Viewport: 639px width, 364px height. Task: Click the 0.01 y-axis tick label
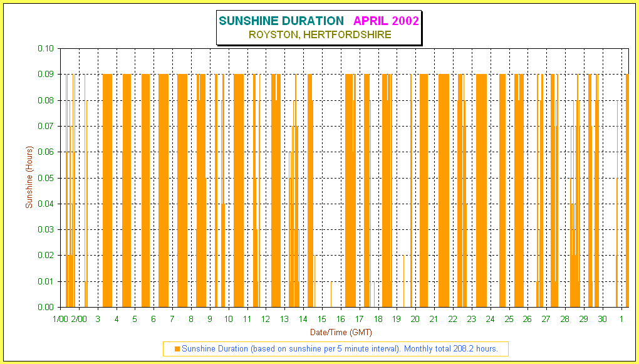(x=46, y=281)
